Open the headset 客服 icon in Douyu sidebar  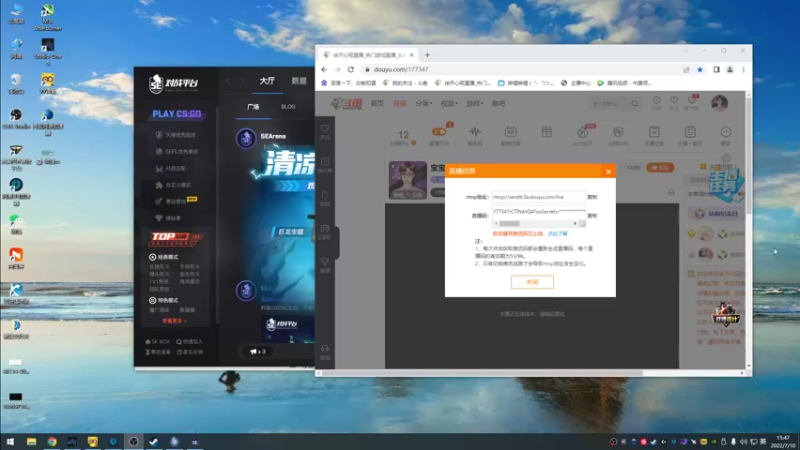click(324, 352)
